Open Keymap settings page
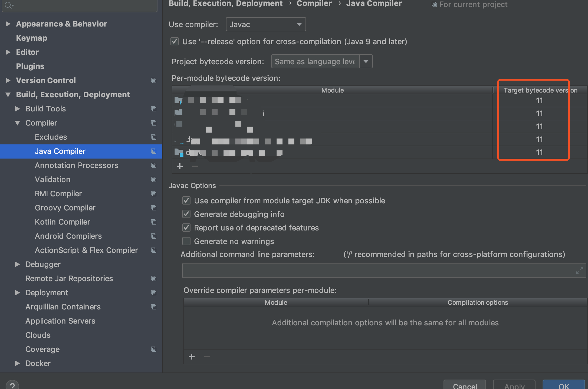Screen dimensions: 588x389 pyautogui.click(x=32, y=38)
